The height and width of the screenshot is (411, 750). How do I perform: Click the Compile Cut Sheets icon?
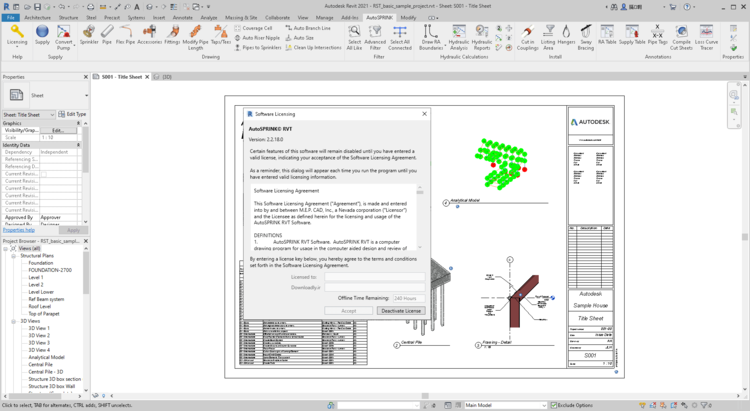681,36
